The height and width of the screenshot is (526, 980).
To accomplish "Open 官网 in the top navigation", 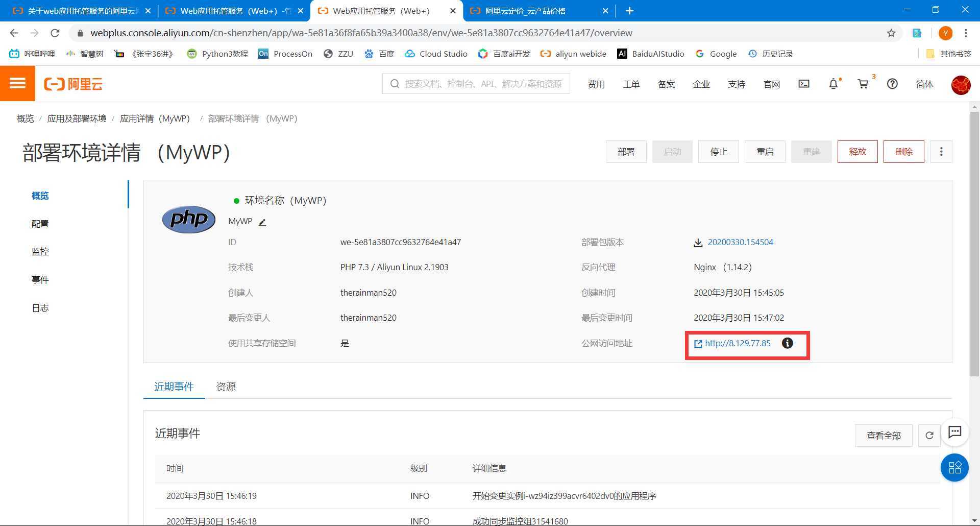I will pos(772,84).
